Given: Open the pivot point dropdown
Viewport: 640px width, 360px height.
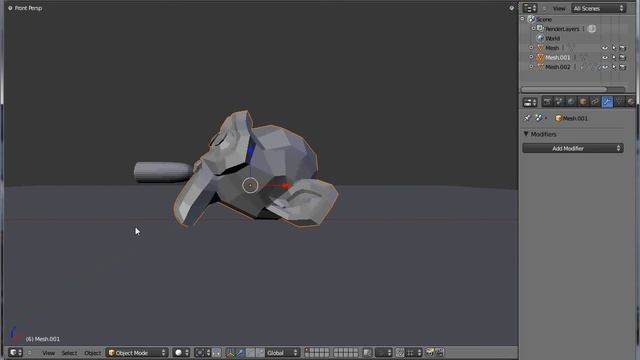Looking at the screenshot, I should (202, 353).
